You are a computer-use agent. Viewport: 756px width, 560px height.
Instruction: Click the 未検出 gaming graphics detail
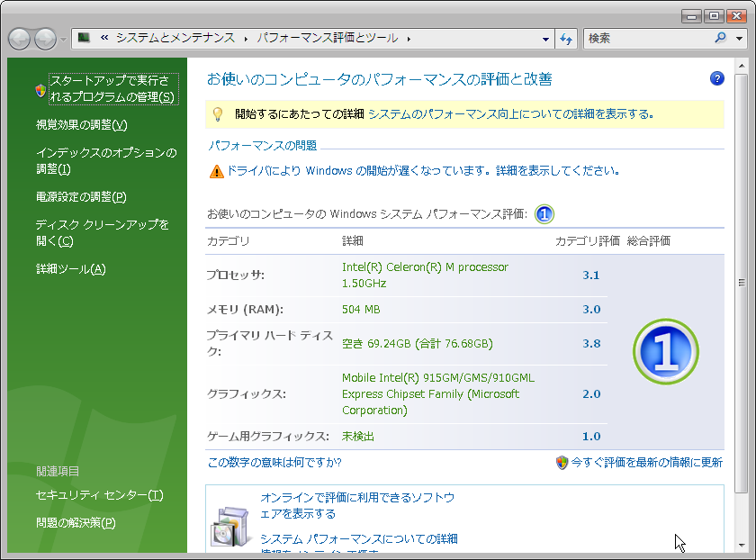pyautogui.click(x=358, y=437)
